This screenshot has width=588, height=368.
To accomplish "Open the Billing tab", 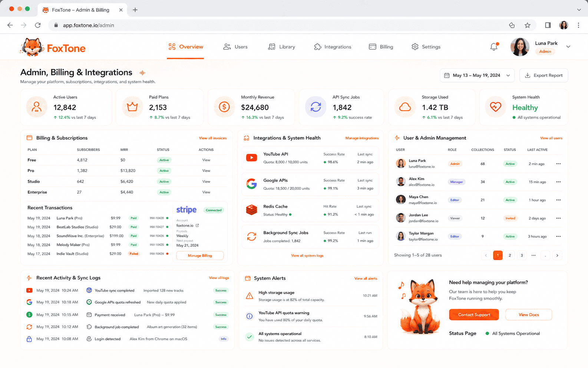I will 381,47.
